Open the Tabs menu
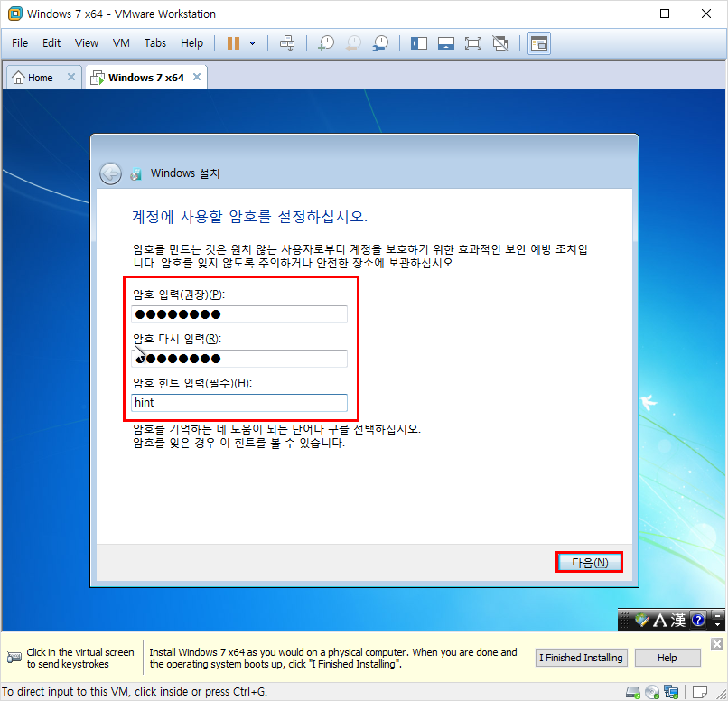Viewport: 728px width, 701px height. 154,43
